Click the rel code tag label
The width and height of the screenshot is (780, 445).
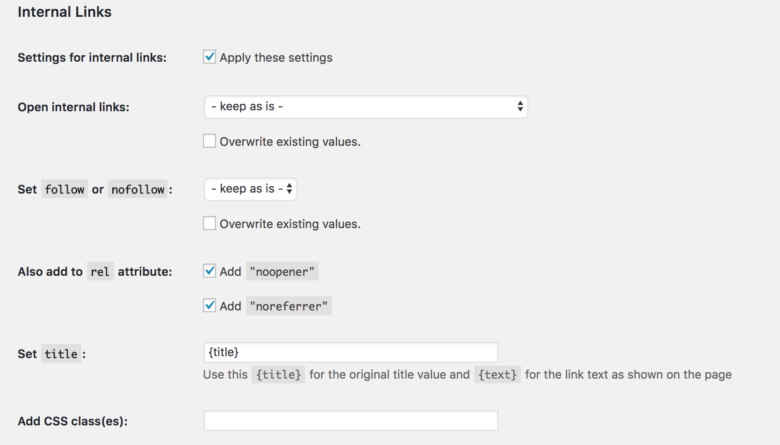100,272
